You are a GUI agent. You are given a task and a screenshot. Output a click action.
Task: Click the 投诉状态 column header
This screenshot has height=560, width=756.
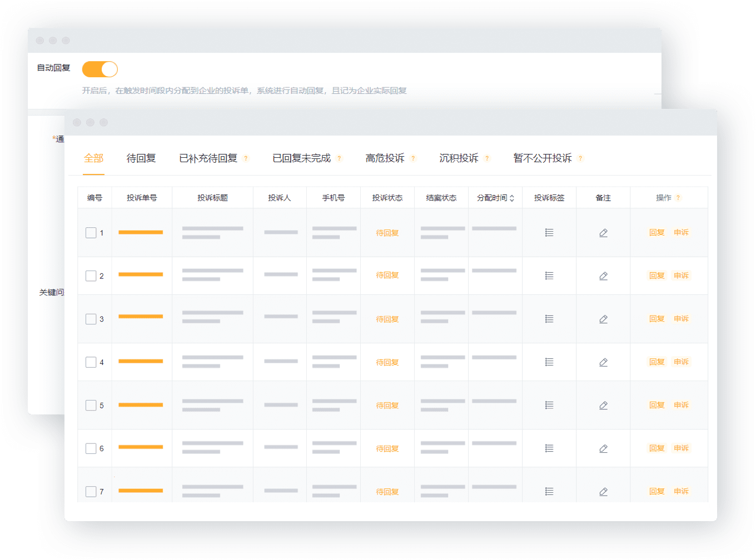pyautogui.click(x=387, y=198)
